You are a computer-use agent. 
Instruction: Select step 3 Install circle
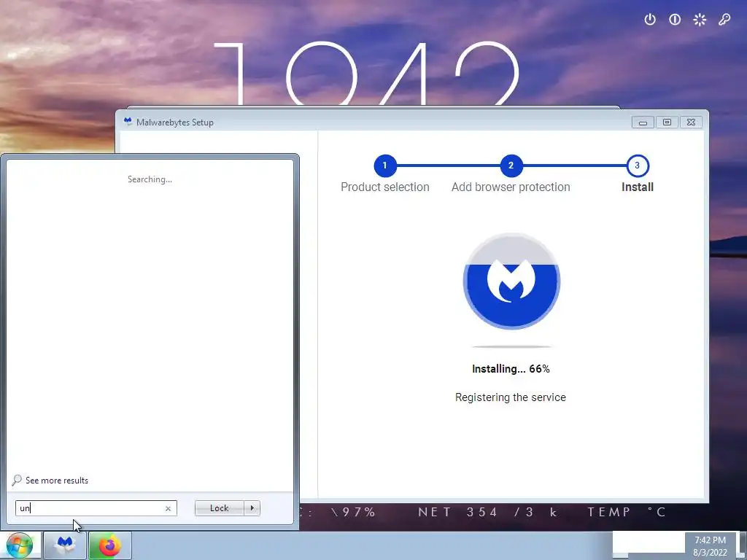(638, 166)
